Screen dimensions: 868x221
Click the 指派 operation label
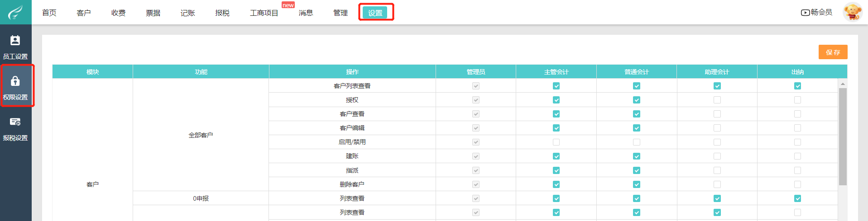(x=352, y=170)
